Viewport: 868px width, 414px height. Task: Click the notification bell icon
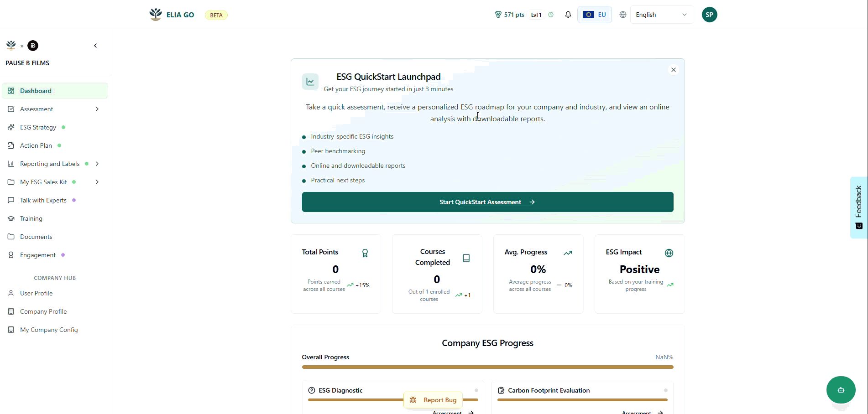point(568,15)
